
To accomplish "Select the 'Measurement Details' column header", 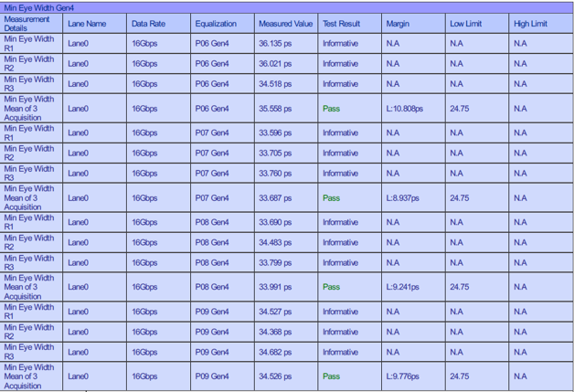I will click(27, 23).
